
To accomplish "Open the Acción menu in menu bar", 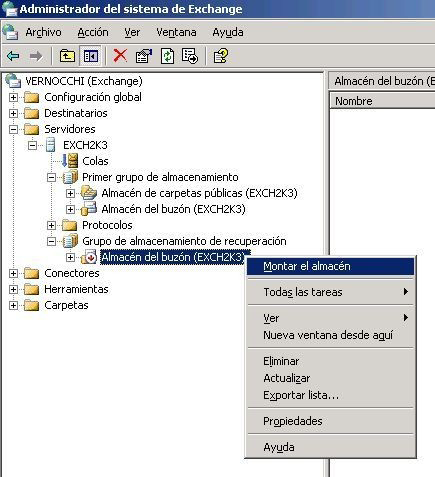I will click(93, 32).
